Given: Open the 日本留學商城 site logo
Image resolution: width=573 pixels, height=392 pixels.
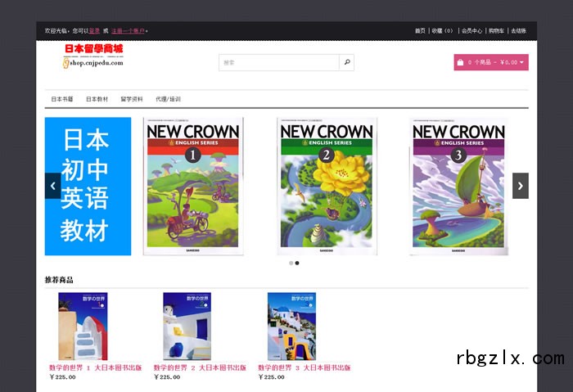Looking at the screenshot, I should tap(93, 56).
